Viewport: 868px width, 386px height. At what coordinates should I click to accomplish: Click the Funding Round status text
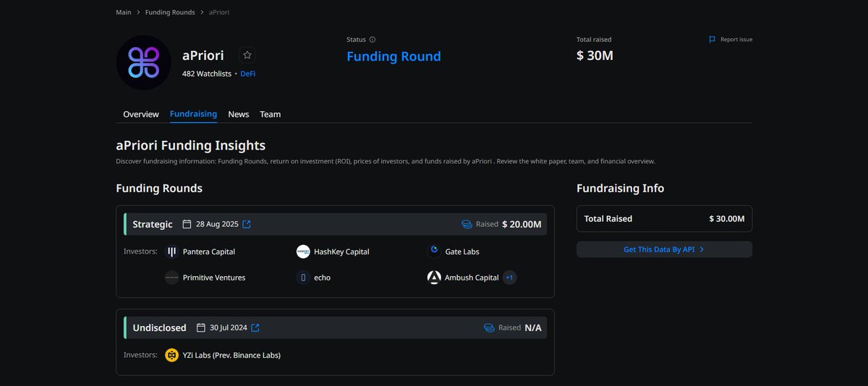click(x=393, y=56)
